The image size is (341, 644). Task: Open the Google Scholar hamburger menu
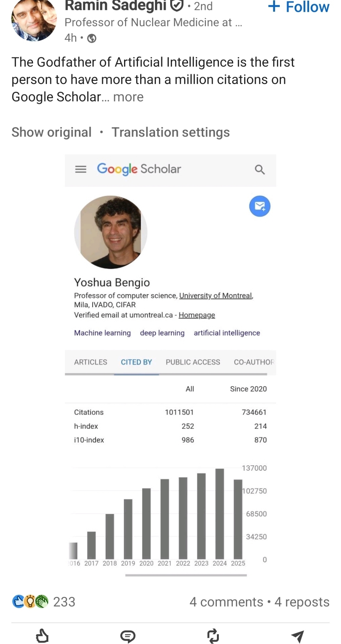81,169
